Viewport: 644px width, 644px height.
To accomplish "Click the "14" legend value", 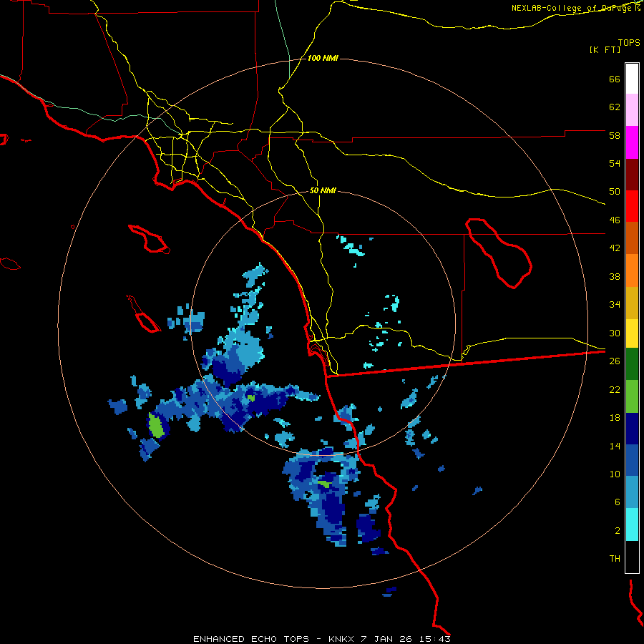I will (615, 446).
